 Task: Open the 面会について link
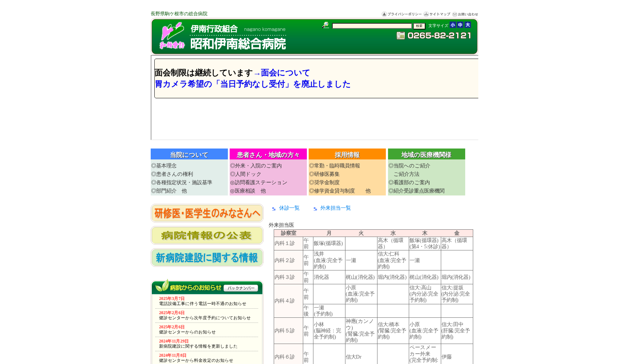click(x=285, y=72)
